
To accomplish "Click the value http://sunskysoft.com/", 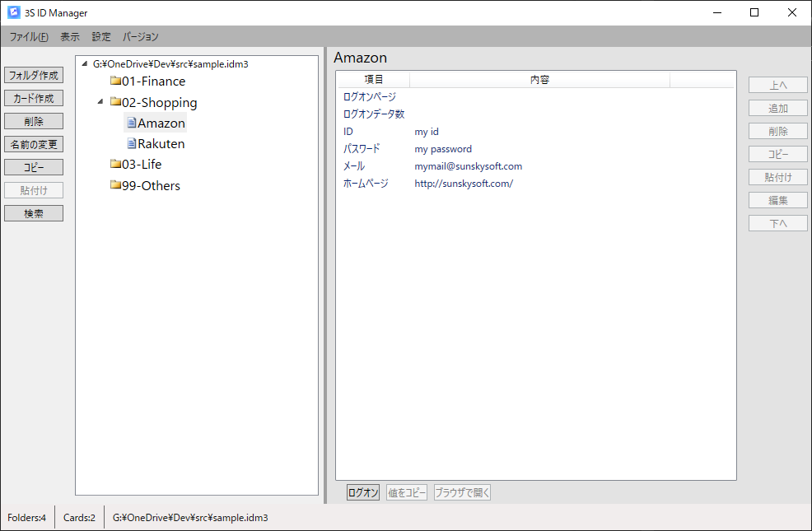I will 464,184.
